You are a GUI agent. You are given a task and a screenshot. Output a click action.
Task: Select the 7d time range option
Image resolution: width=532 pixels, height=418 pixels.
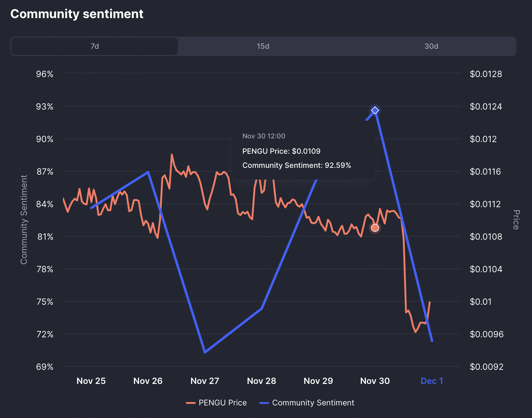(x=94, y=46)
